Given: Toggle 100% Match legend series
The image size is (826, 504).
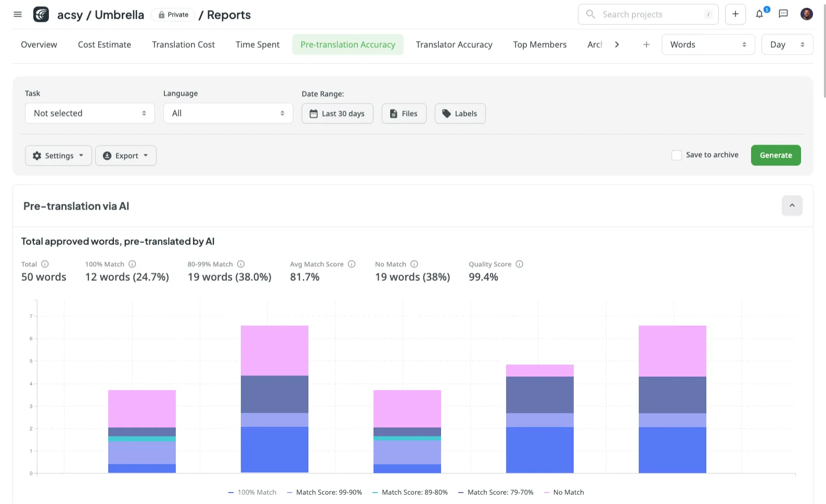Looking at the screenshot, I should tap(252, 493).
